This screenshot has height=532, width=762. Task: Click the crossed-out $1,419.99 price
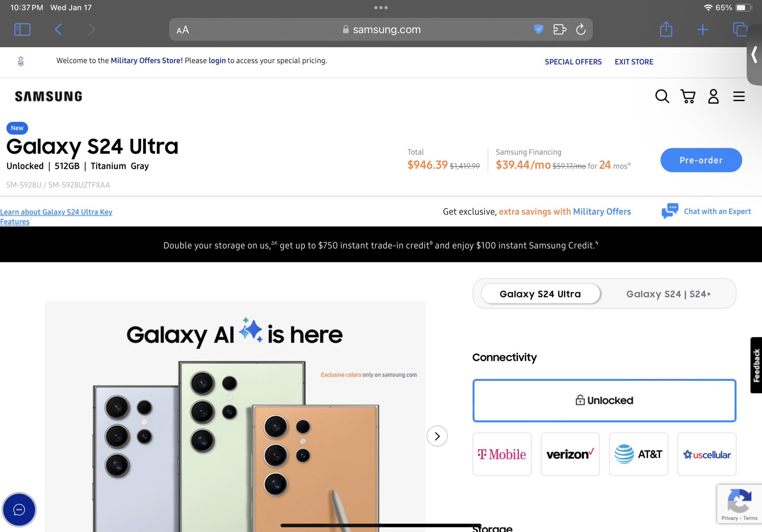[465, 166]
